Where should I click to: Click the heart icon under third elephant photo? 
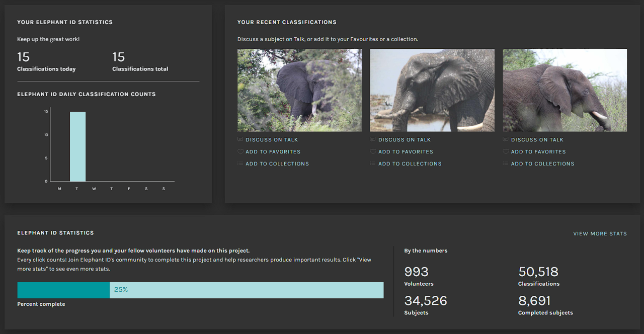(x=506, y=151)
